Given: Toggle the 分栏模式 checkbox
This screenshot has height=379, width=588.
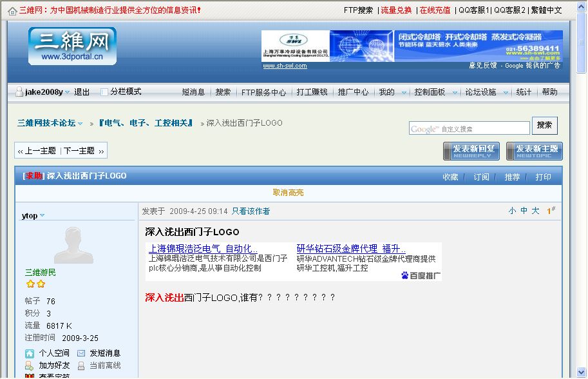Looking at the screenshot, I should tap(104, 92).
